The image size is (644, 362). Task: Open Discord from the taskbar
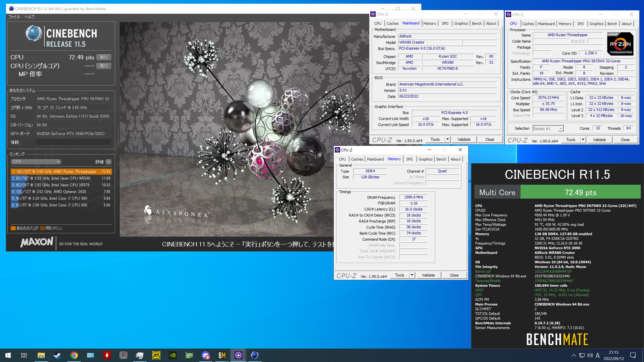pos(205,355)
